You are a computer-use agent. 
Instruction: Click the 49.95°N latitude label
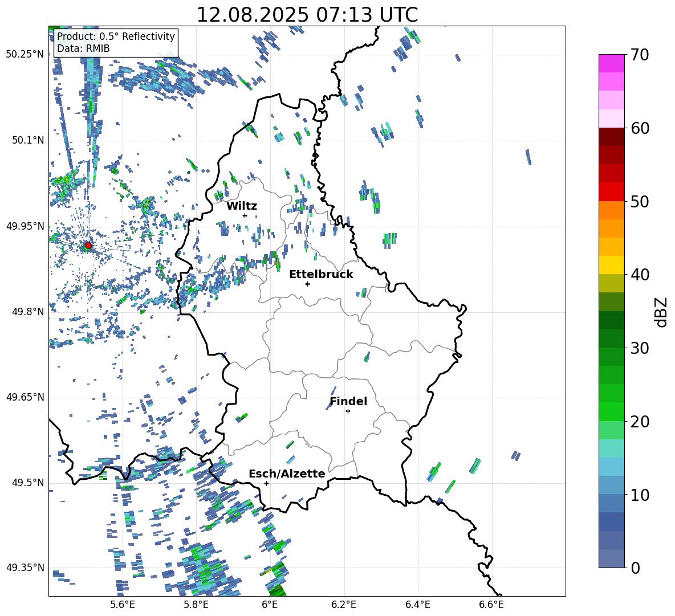pos(25,226)
